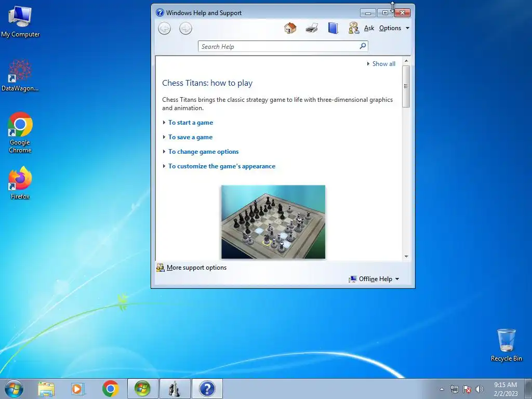
Task: Expand To start a game section
Action: click(x=191, y=123)
